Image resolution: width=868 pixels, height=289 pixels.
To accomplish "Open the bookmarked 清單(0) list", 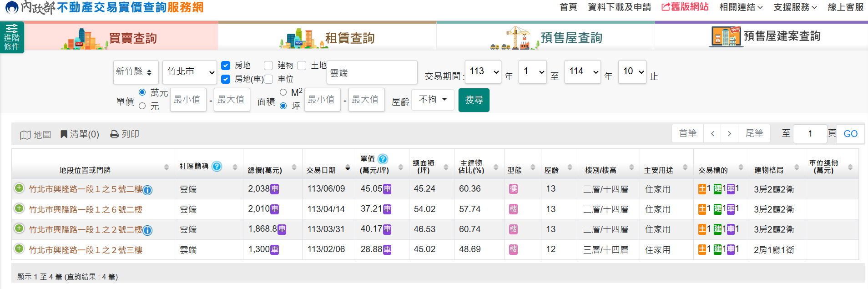I will click(80, 134).
